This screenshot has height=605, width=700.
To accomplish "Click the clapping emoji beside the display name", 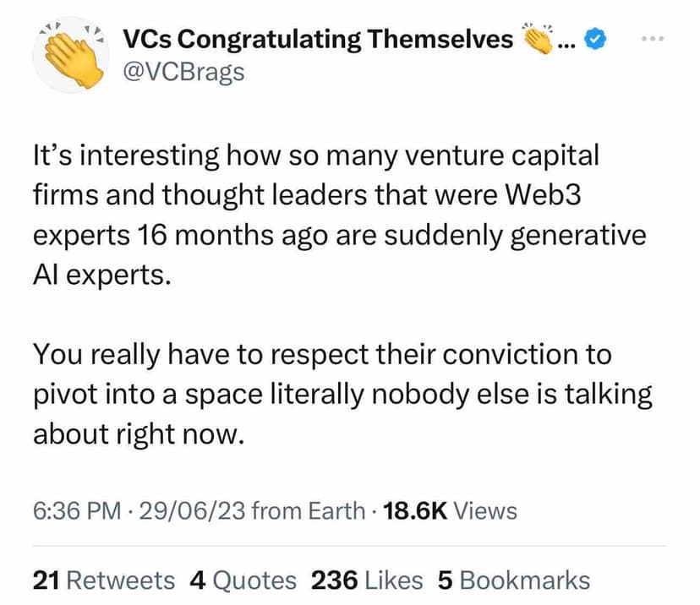I will click(x=538, y=38).
